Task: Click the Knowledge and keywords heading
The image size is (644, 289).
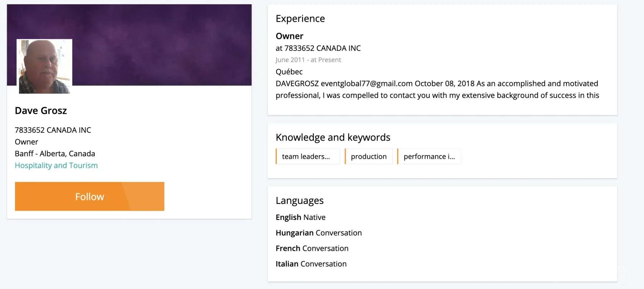Action: pyautogui.click(x=333, y=137)
